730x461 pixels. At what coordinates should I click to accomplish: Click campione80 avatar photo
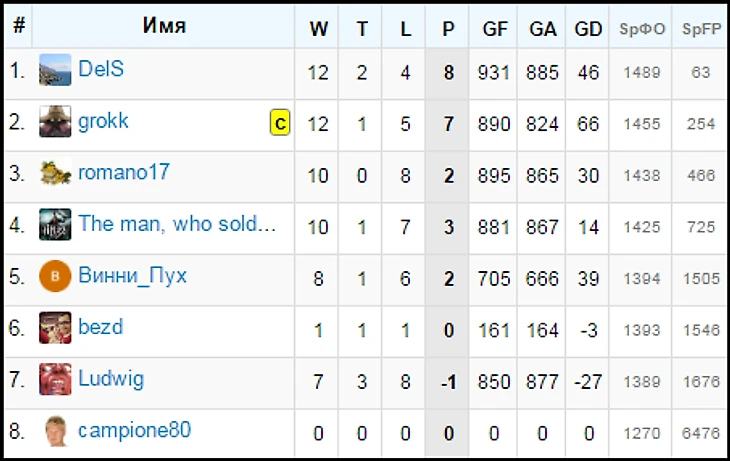[x=55, y=431]
